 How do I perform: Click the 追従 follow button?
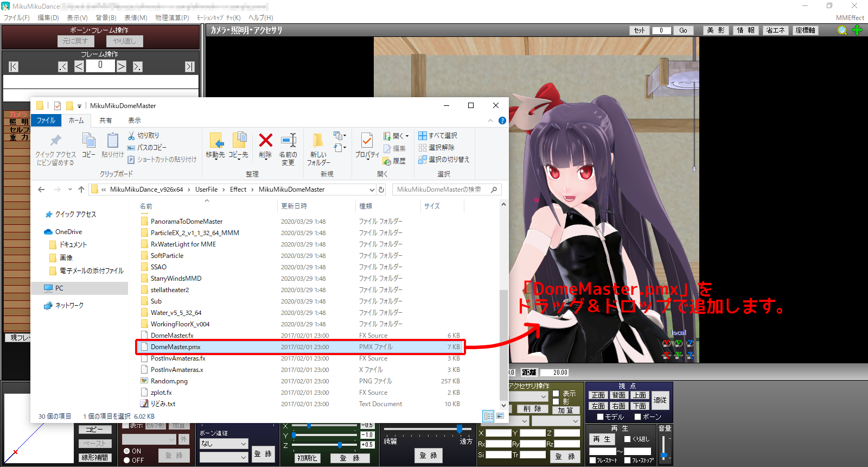[x=660, y=400]
